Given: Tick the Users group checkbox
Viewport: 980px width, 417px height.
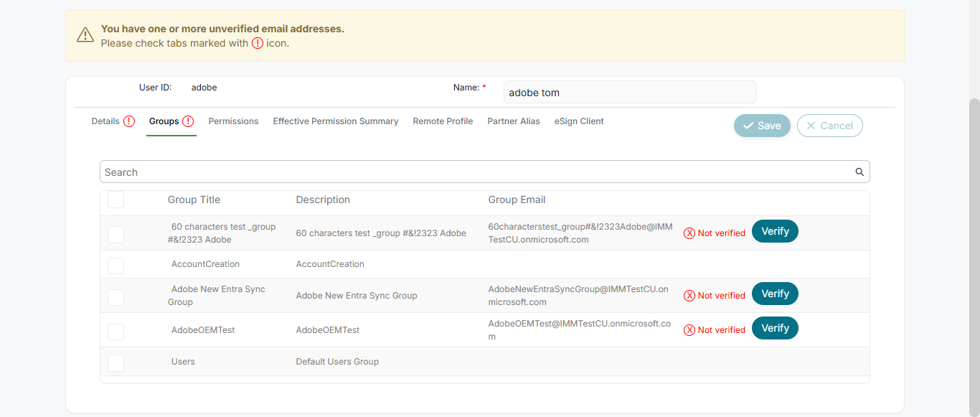Looking at the screenshot, I should tap(116, 363).
